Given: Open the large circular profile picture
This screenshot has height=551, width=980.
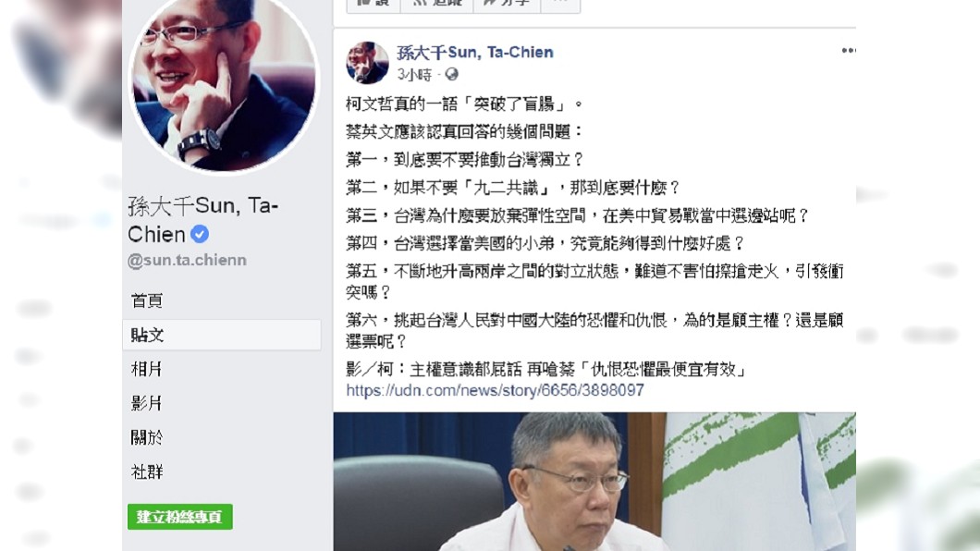Looking at the screenshot, I should coord(224,81).
